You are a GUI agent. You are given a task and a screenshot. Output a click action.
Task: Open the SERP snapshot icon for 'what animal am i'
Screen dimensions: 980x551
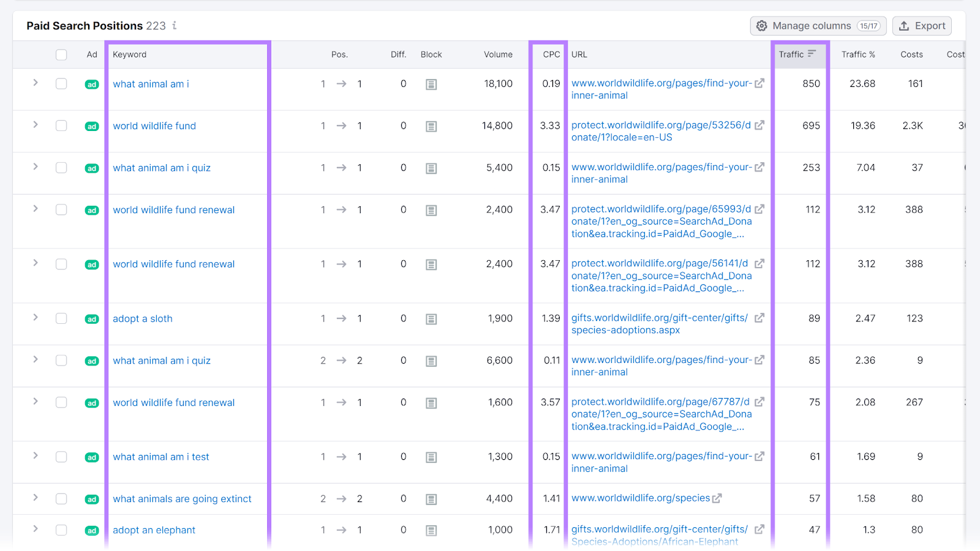(x=431, y=84)
